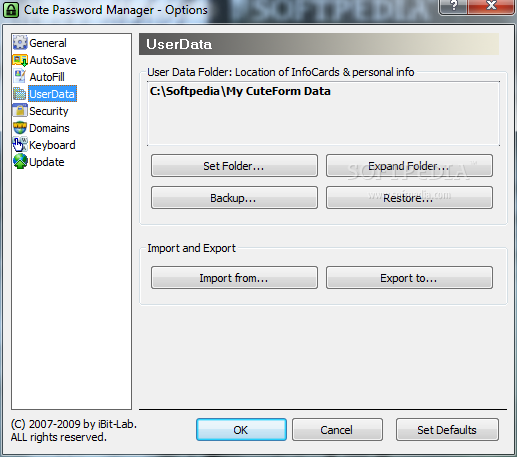Click the C:\Softpedia\My CuteForm Data path
The image size is (517, 457).
240,91
